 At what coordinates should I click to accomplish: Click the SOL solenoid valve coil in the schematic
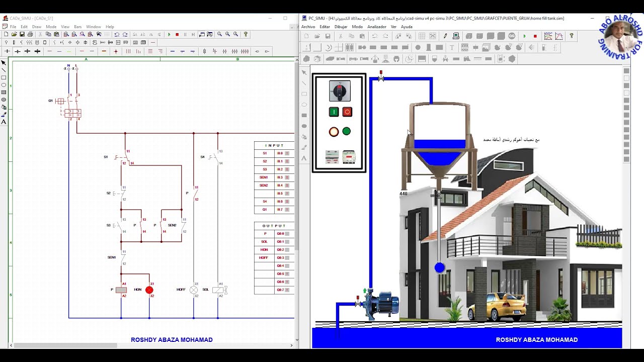pyautogui.click(x=219, y=290)
